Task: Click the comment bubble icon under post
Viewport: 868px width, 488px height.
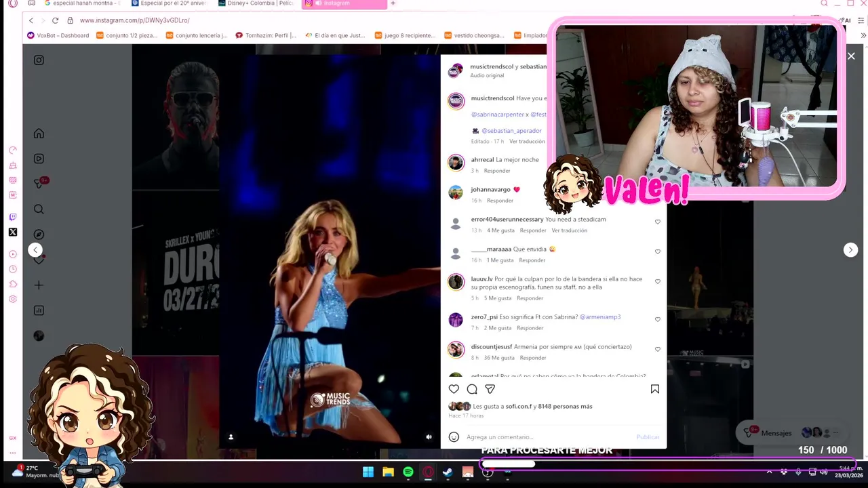Action: (472, 389)
